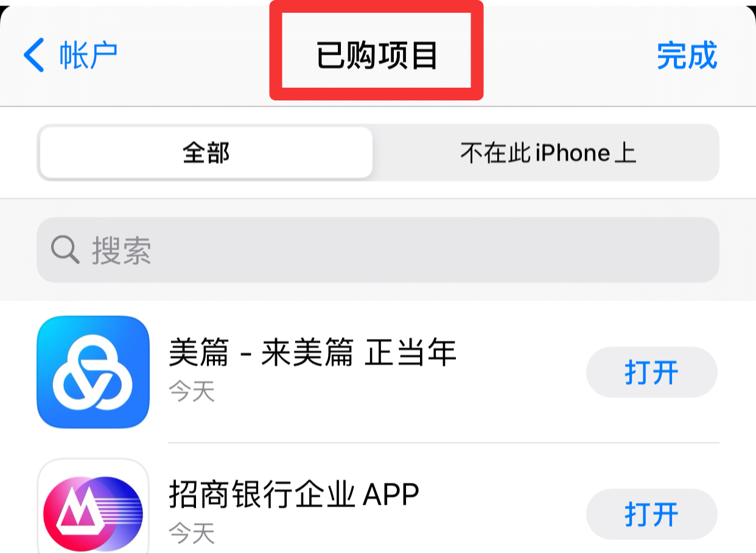The height and width of the screenshot is (554, 756).
Task: Tap the 招商银行企业 APP icon
Action: click(93, 507)
